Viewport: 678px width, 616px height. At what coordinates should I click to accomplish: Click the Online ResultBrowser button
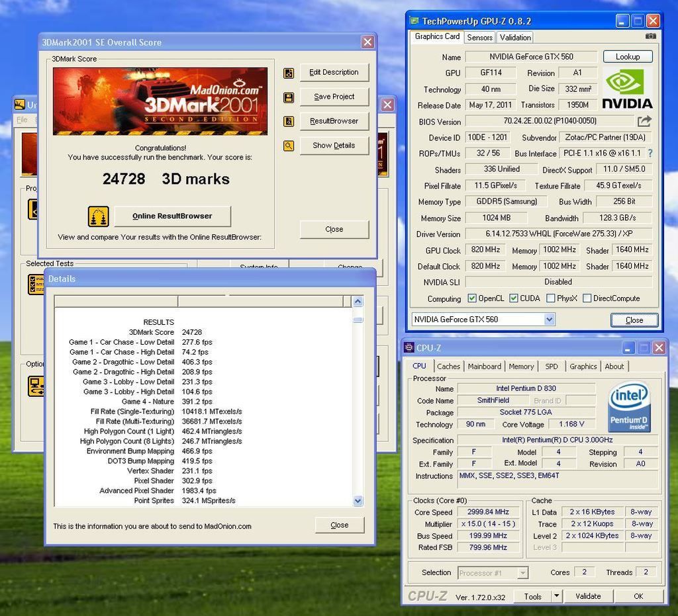click(172, 216)
